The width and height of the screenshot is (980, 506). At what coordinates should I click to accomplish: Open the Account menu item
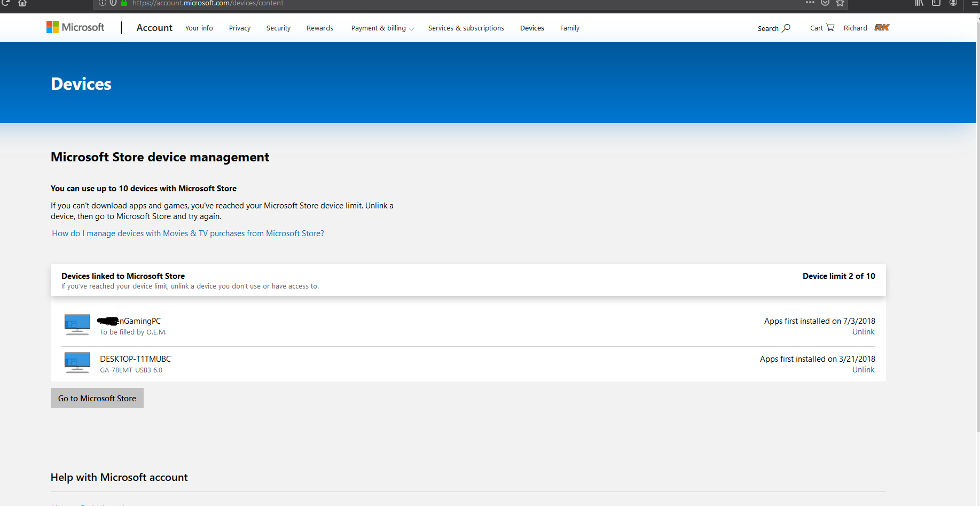tap(154, 28)
